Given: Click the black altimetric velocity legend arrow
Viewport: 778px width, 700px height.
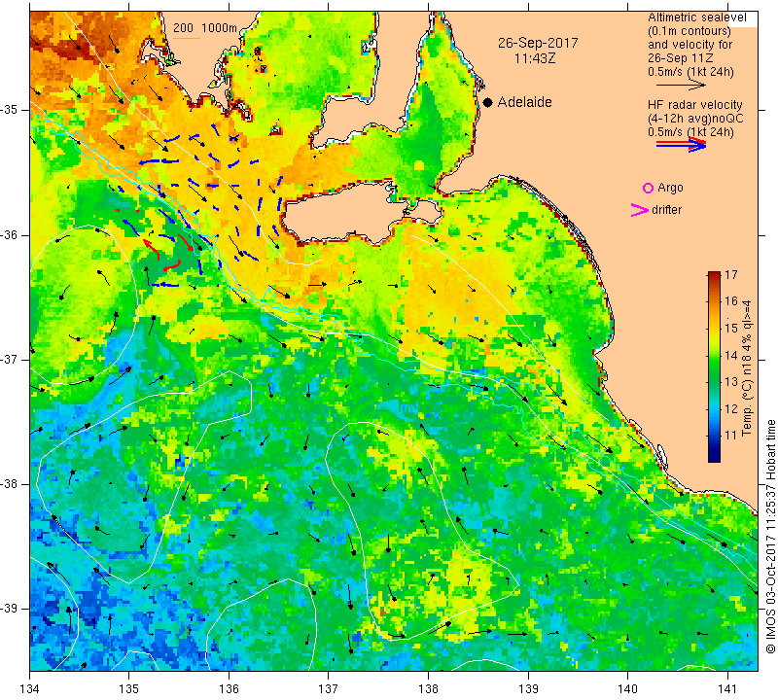Looking at the screenshot, I should [681, 86].
